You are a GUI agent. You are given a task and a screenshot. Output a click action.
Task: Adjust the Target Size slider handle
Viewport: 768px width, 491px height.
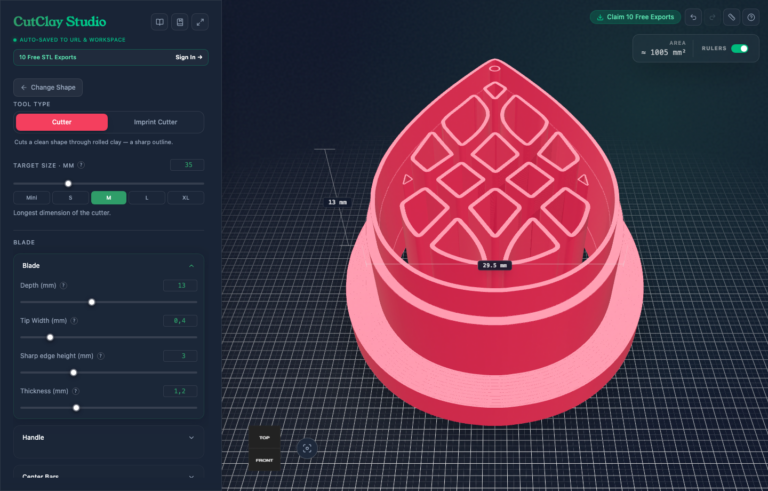click(69, 184)
